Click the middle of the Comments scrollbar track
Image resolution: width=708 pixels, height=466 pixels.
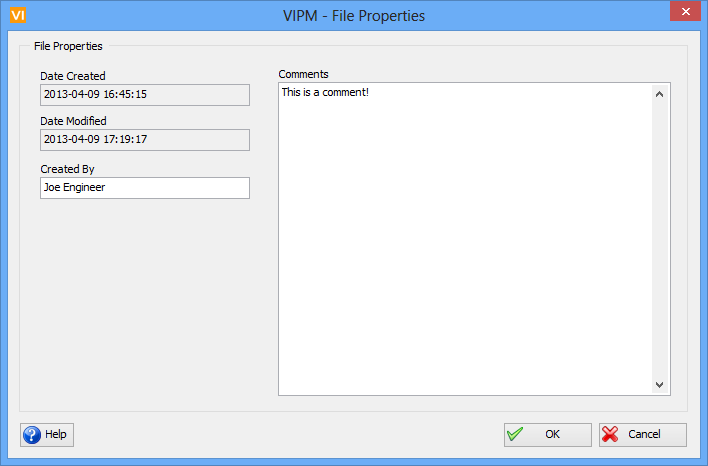pos(660,240)
